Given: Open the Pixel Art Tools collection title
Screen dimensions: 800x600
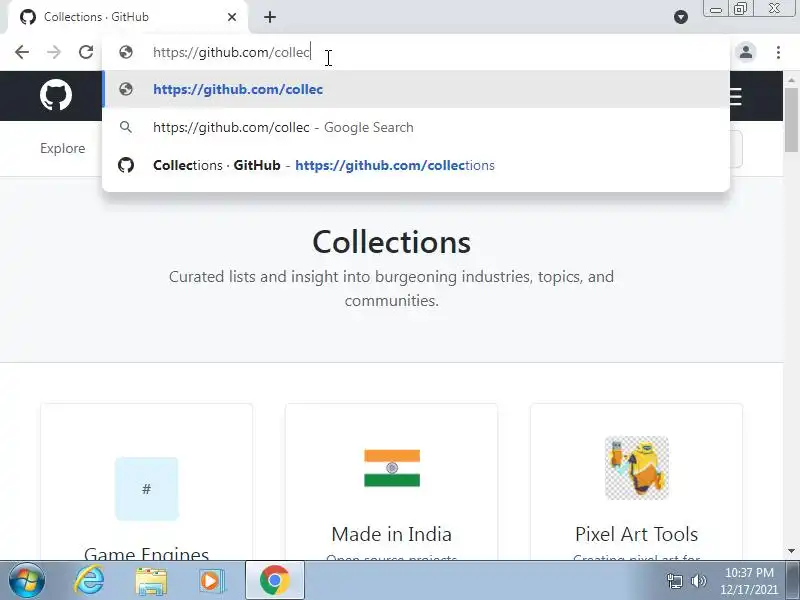Looking at the screenshot, I should click(636, 534).
